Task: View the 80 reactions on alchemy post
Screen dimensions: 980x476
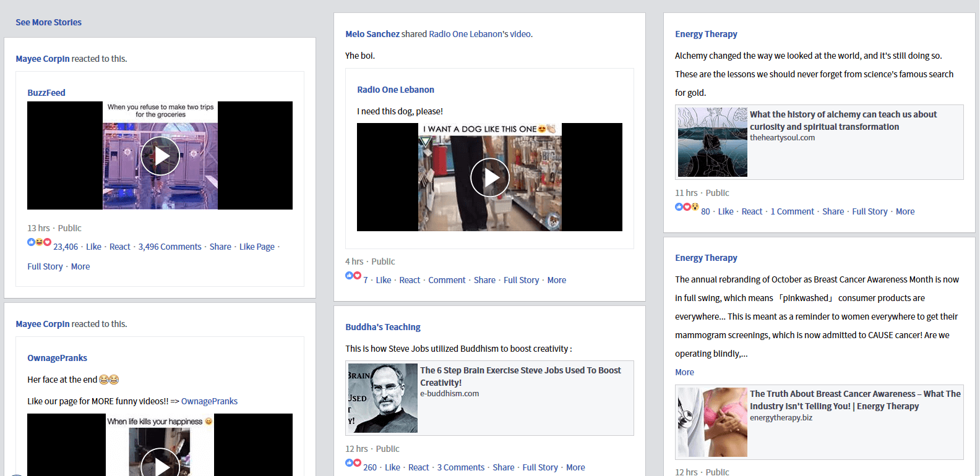Action: pos(706,211)
